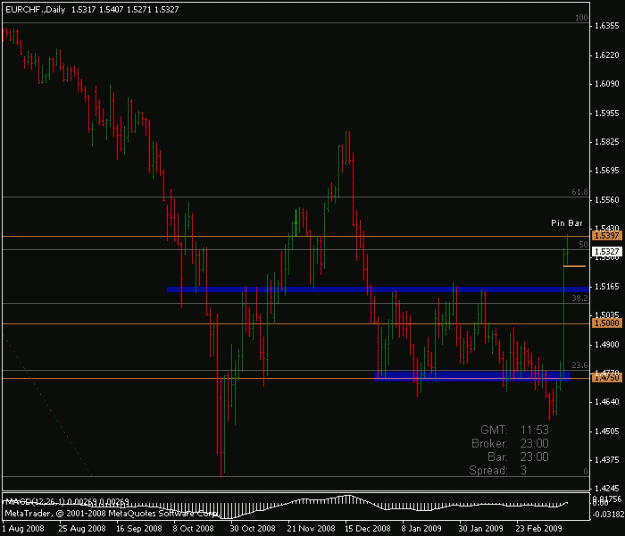Viewport: 625px width, 536px height.
Task: Click the MetaTrader copyright text
Action: 111,513
